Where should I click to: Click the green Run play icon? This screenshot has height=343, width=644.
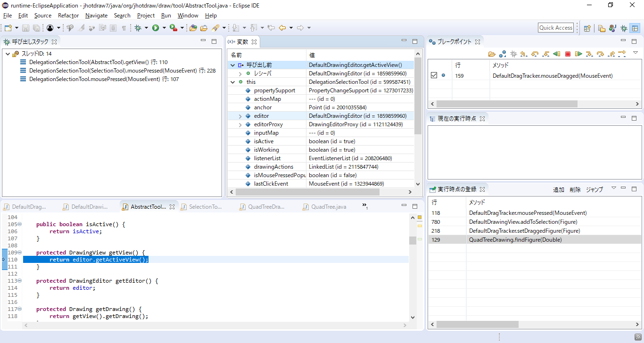(x=156, y=28)
